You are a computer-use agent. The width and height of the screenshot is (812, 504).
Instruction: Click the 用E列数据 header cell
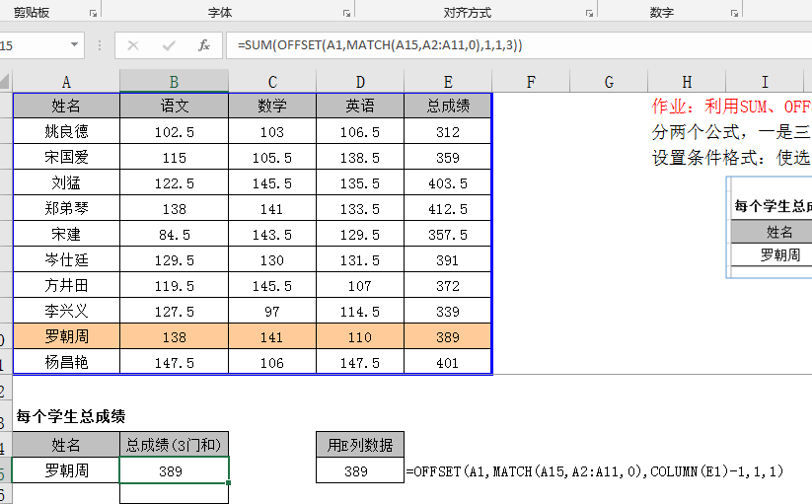pos(360,445)
